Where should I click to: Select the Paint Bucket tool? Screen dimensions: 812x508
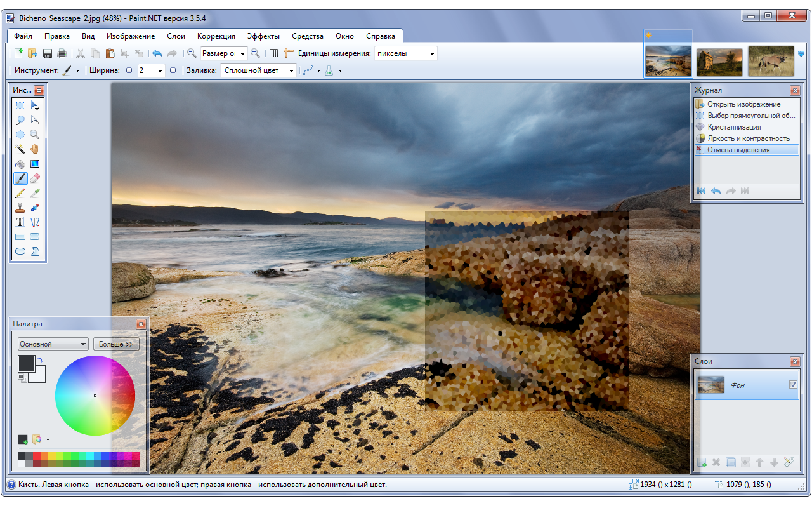(20, 163)
